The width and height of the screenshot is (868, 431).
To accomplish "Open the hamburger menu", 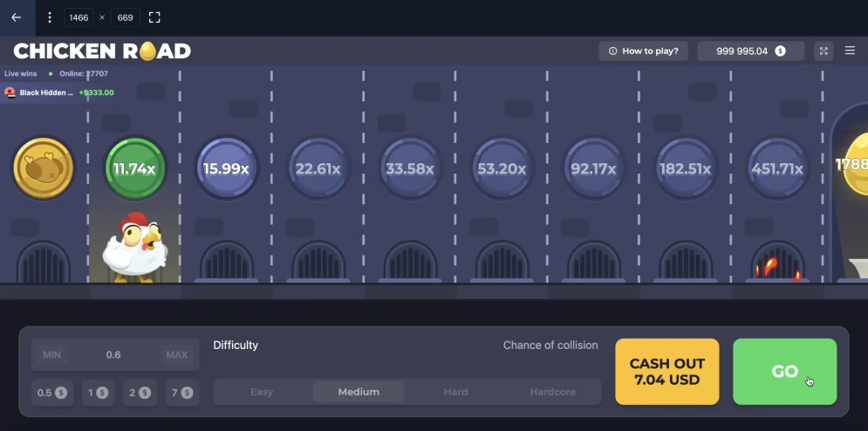I will (850, 51).
